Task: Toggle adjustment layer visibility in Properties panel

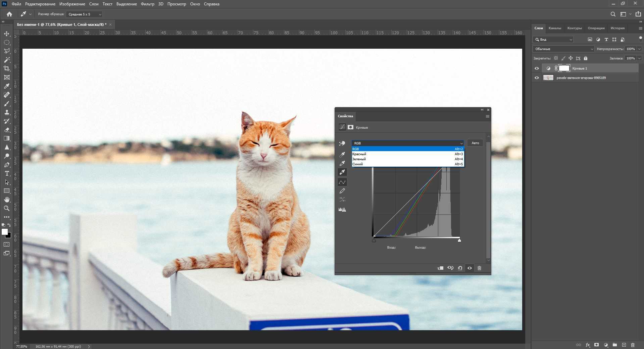Action: pyautogui.click(x=469, y=268)
